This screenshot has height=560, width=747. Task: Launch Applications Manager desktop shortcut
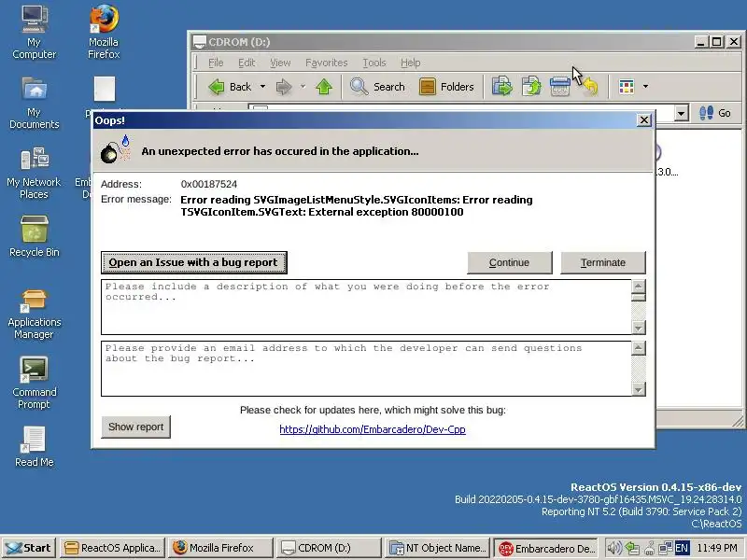(34, 315)
